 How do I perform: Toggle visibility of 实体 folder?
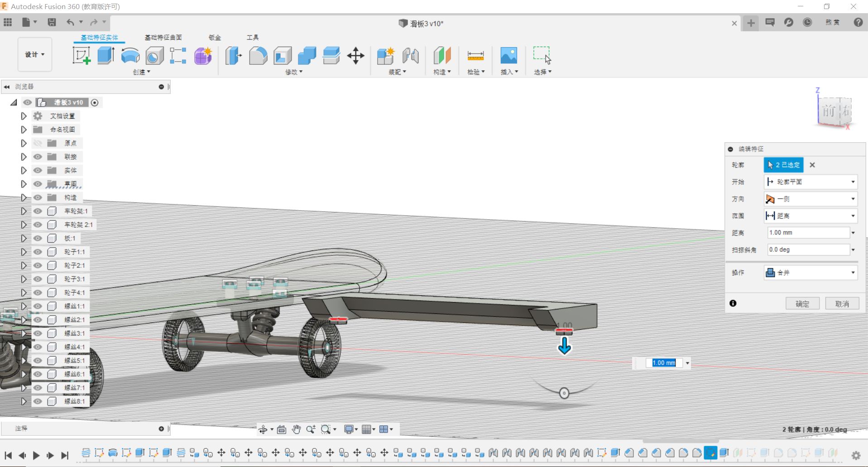[38, 170]
